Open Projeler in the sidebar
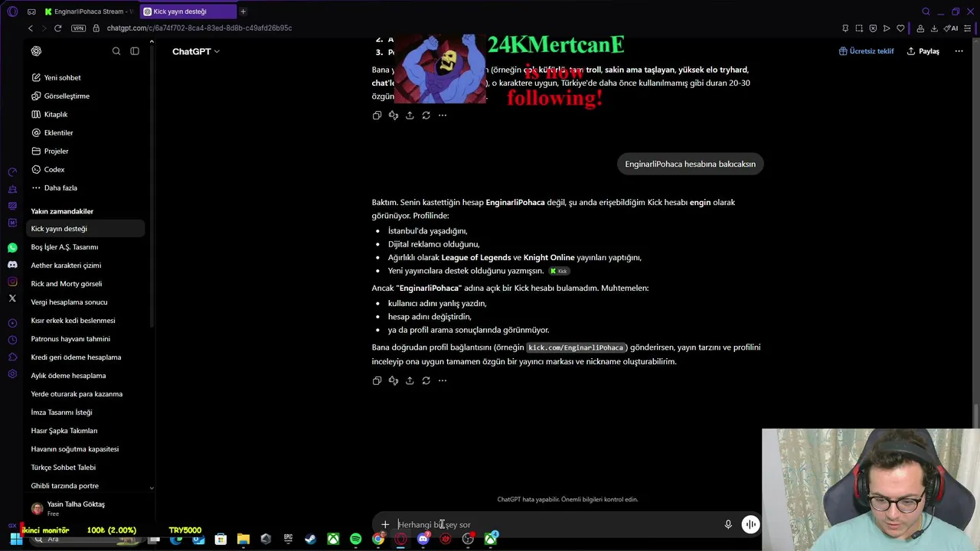Image resolution: width=980 pixels, height=551 pixels. [x=86, y=151]
